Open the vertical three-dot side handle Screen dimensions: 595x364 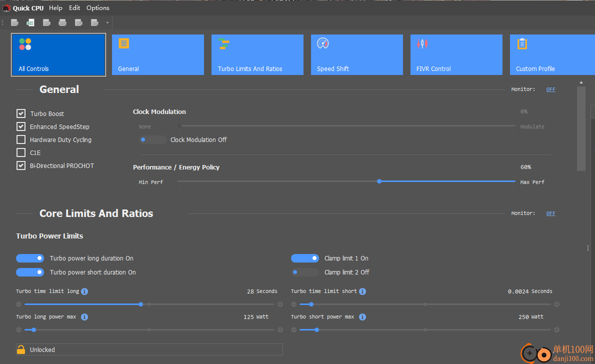pyautogui.click(x=588, y=248)
